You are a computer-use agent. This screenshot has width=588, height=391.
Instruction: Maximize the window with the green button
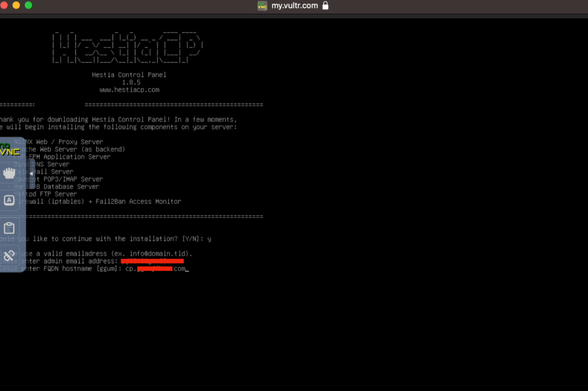28,5
